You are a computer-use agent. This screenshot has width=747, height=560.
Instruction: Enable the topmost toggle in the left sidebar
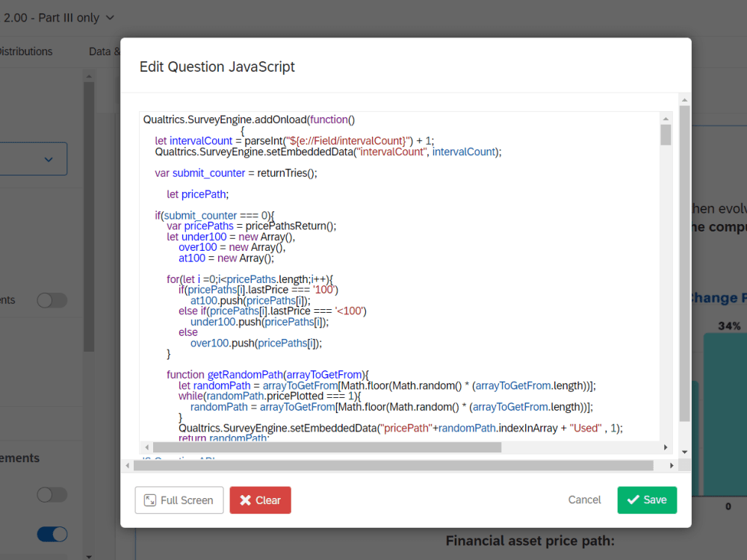point(52,299)
